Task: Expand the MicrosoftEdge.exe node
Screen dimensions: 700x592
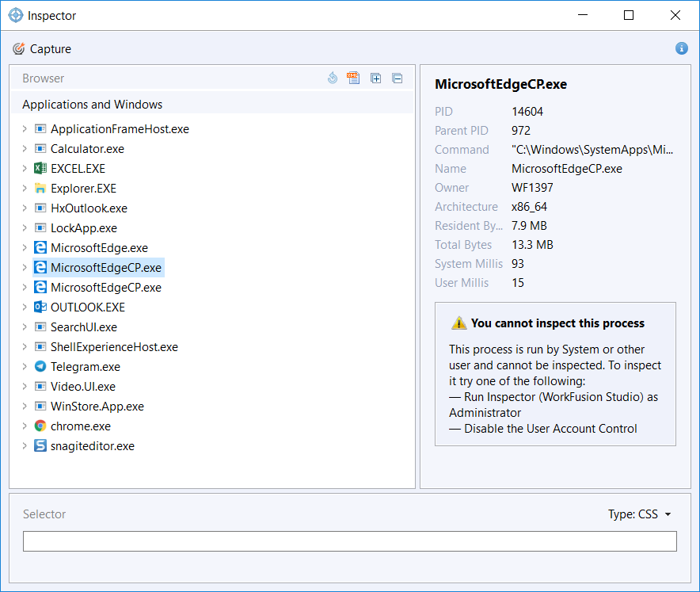Action: coord(25,247)
